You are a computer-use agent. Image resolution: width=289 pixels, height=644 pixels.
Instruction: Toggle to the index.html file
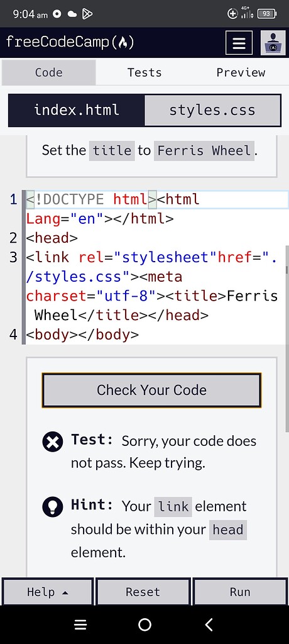(x=77, y=110)
